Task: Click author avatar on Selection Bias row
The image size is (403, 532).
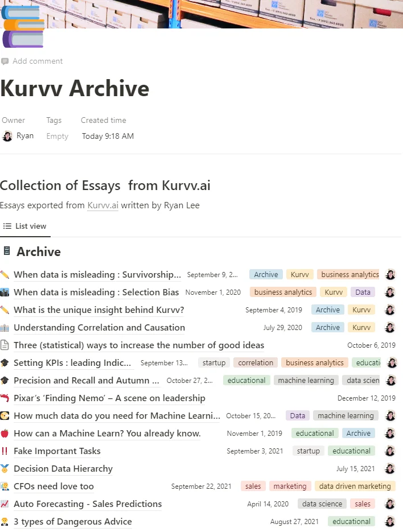Action: point(390,292)
